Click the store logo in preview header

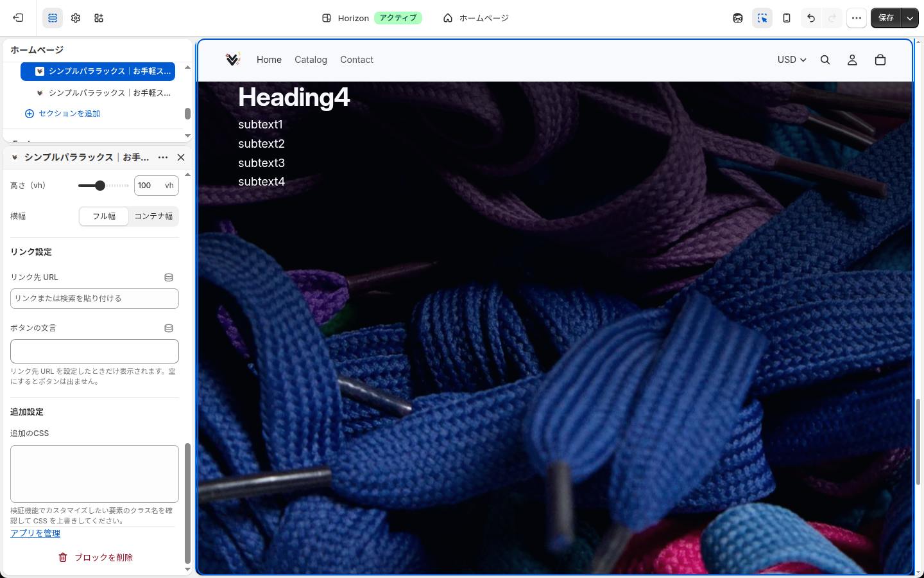[x=233, y=60]
